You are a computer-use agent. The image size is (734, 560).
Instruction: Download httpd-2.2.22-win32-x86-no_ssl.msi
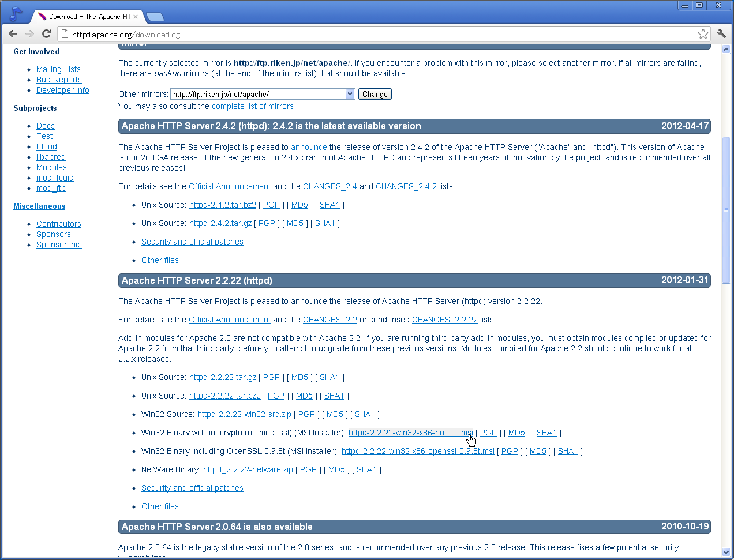(x=411, y=433)
